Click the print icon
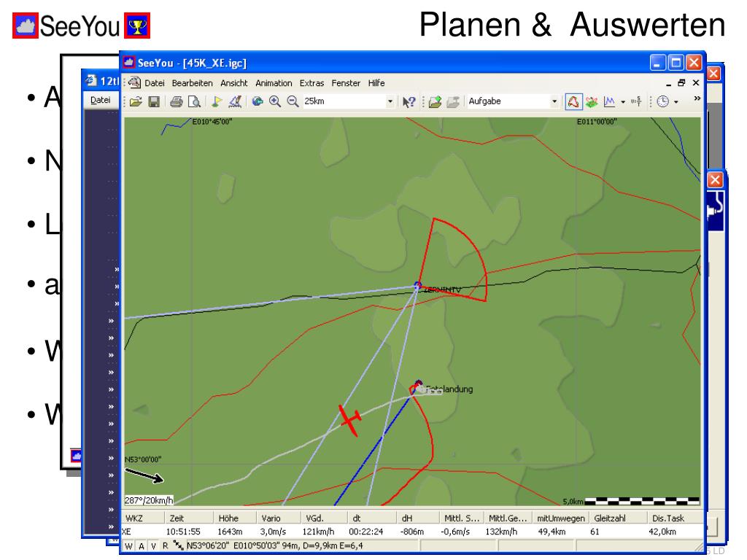This screenshot has height=560, width=747. [177, 101]
